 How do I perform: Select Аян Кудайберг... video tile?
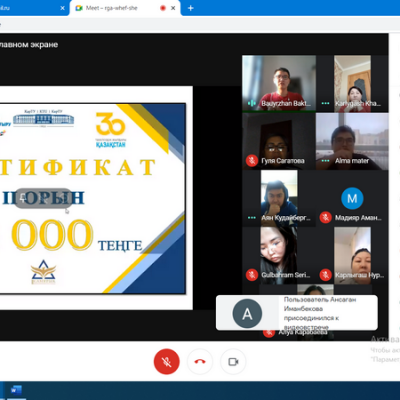coord(279,199)
